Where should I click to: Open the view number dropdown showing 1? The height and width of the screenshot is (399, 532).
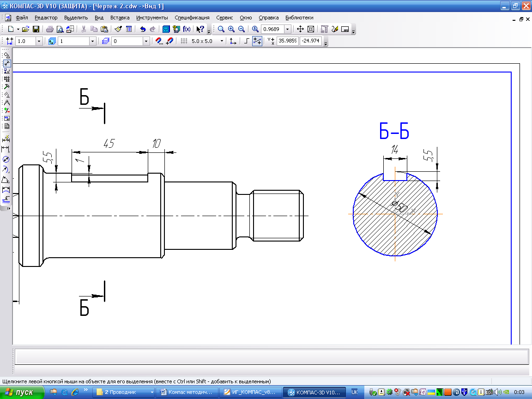(93, 41)
